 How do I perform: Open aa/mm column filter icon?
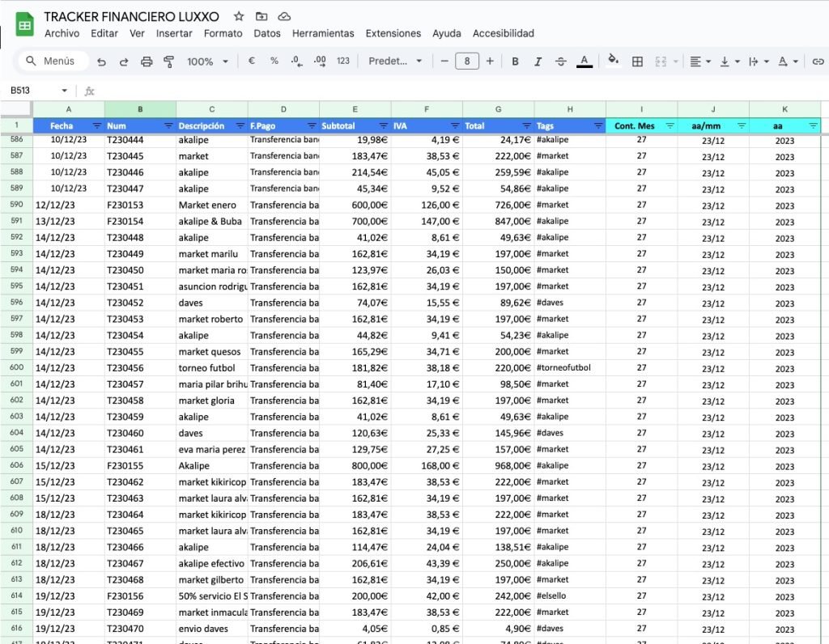pos(742,125)
